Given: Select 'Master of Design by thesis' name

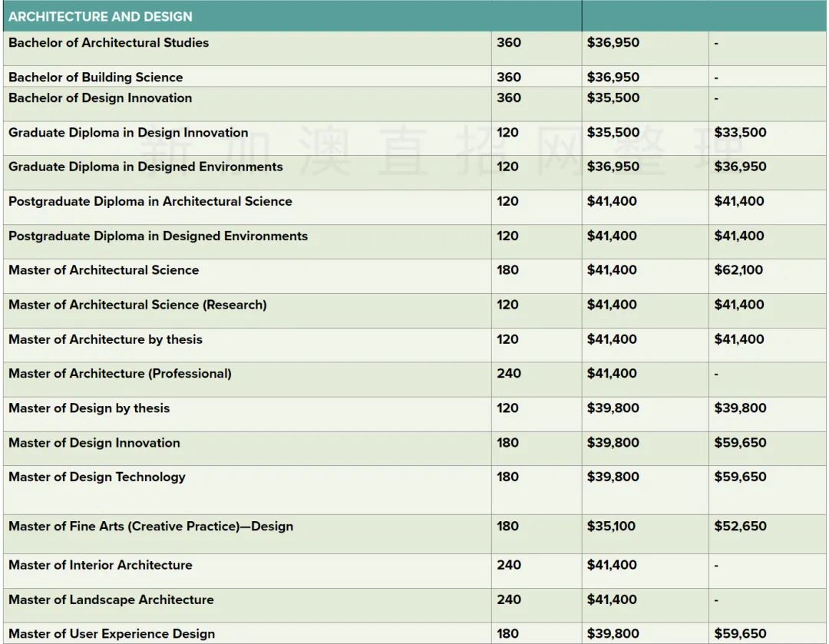Looking at the screenshot, I should point(89,408).
